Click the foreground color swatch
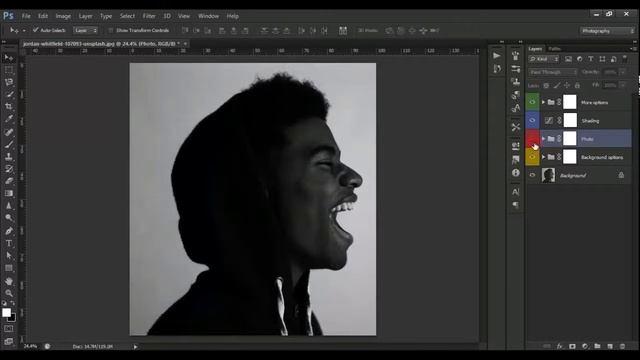This screenshot has width=640, height=360. [x=6, y=313]
